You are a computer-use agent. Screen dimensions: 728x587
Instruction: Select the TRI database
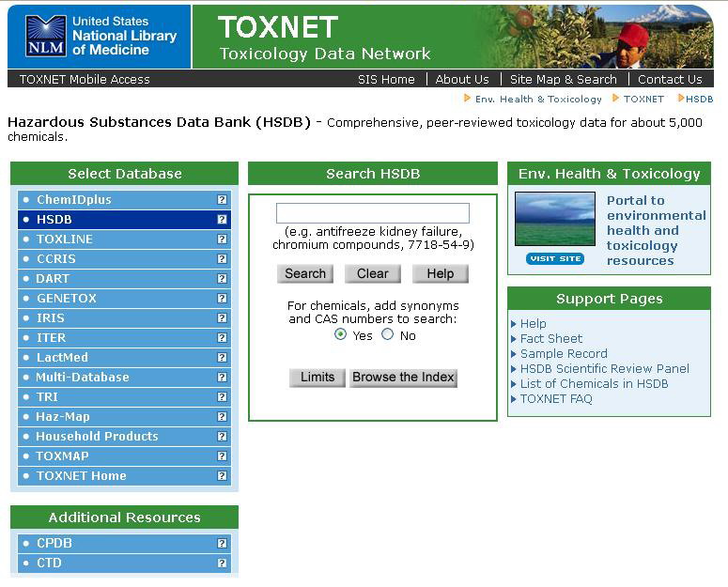(x=124, y=396)
